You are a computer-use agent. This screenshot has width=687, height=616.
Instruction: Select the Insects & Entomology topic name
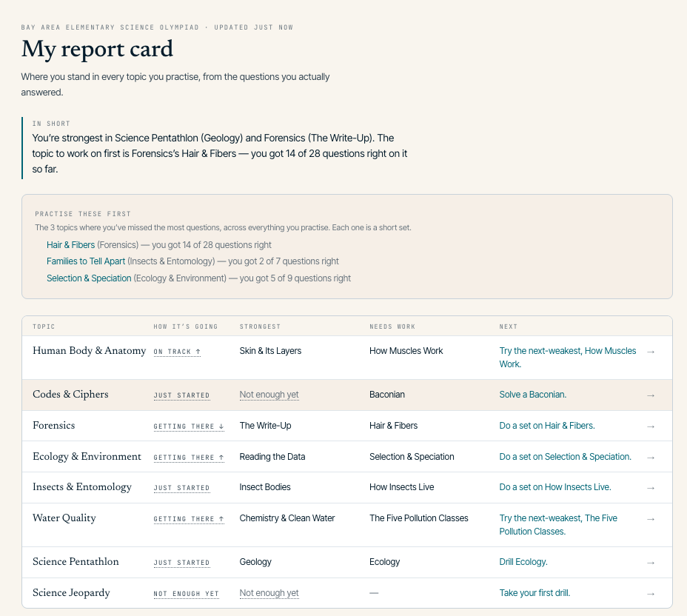82,486
